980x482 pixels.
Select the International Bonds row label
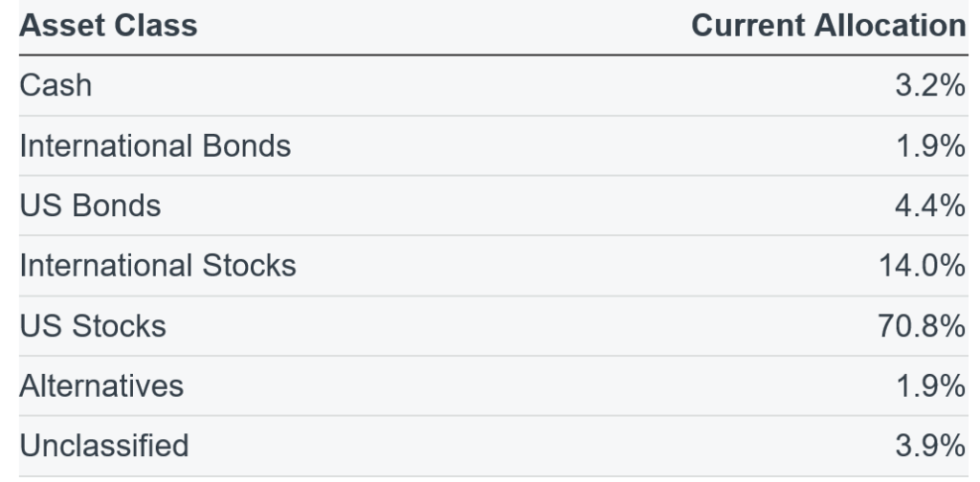click(x=155, y=145)
